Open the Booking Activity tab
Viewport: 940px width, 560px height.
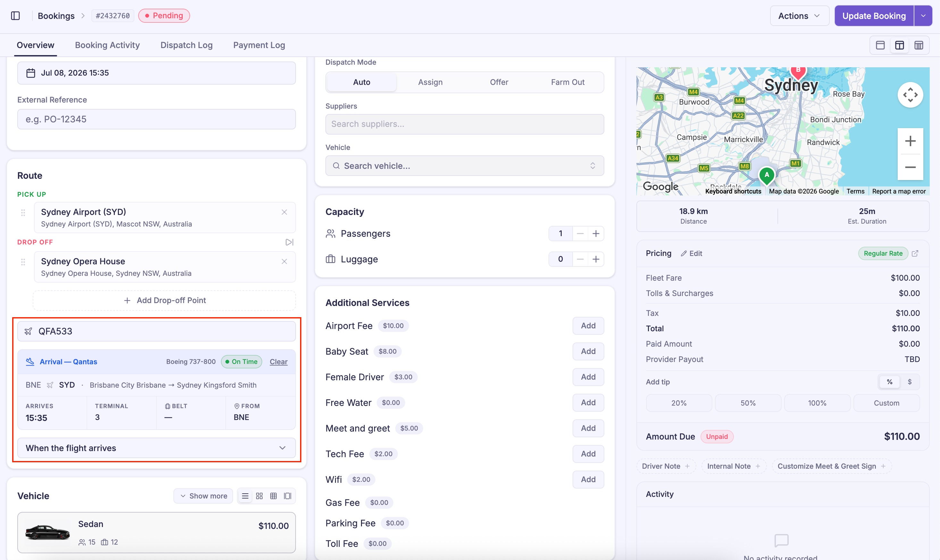pos(107,45)
